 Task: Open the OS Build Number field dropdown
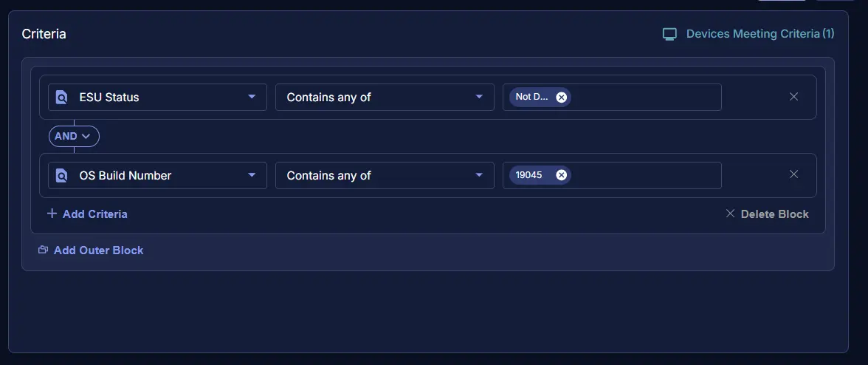click(x=252, y=175)
